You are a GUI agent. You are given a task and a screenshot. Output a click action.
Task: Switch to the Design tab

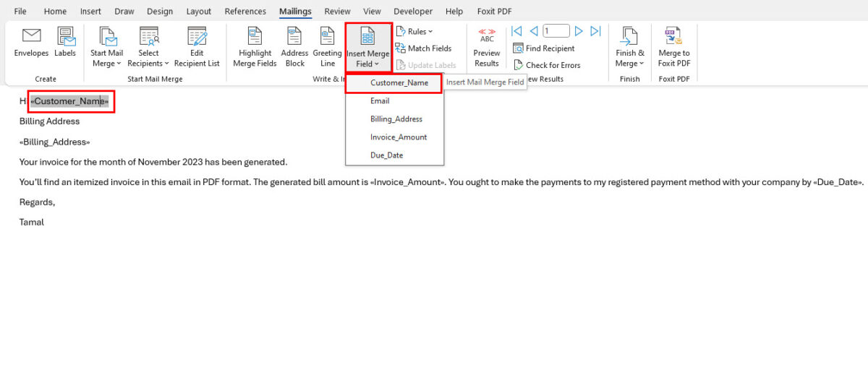(160, 12)
